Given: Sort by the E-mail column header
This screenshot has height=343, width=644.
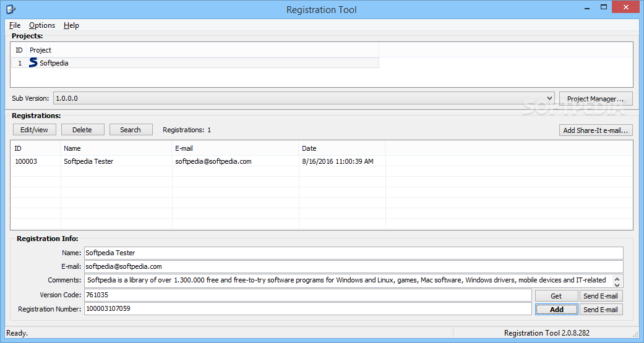Looking at the screenshot, I should coord(235,148).
